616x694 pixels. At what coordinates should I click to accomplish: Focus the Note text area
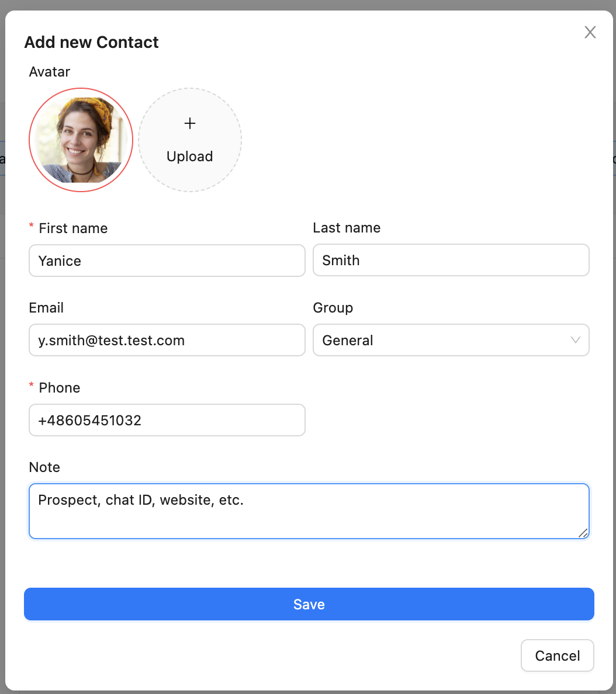coord(309,511)
